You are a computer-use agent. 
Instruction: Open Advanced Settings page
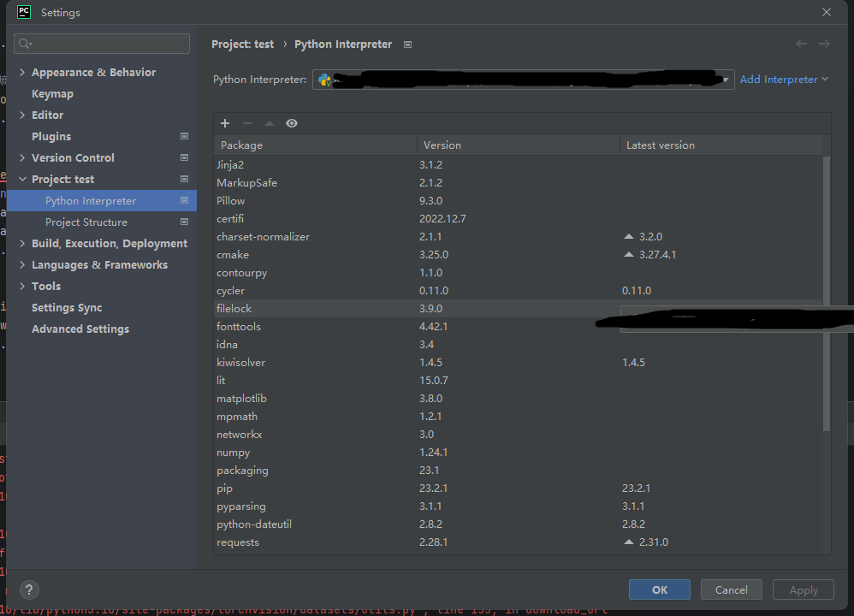80,329
